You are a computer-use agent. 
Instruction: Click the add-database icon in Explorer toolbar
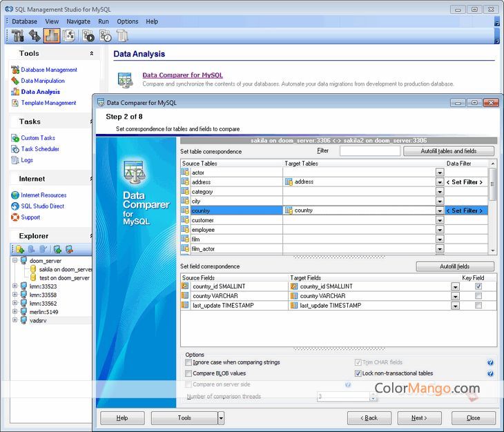[20, 249]
